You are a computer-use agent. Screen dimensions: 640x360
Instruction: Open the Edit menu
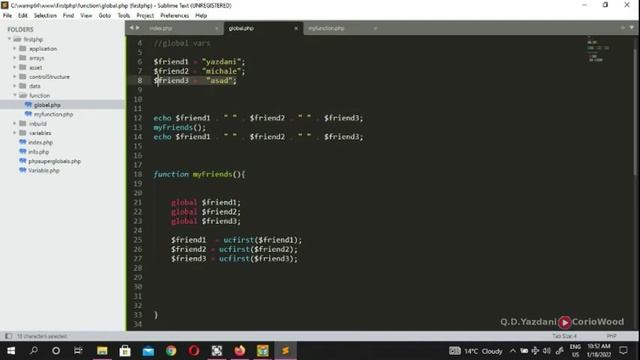point(22,16)
